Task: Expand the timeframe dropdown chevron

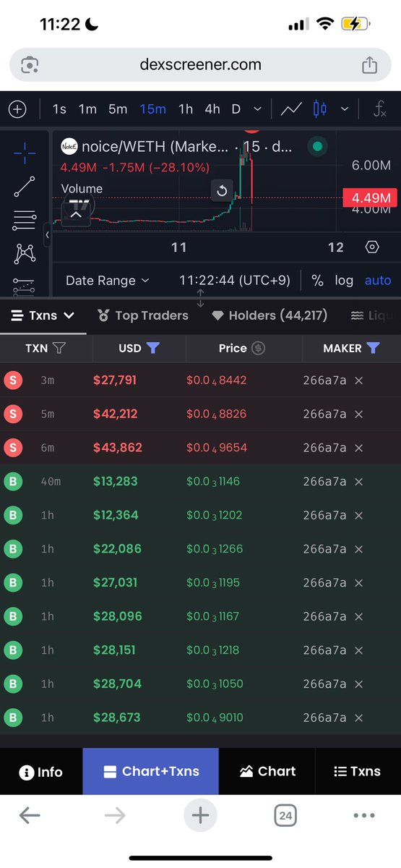Action: [257, 109]
